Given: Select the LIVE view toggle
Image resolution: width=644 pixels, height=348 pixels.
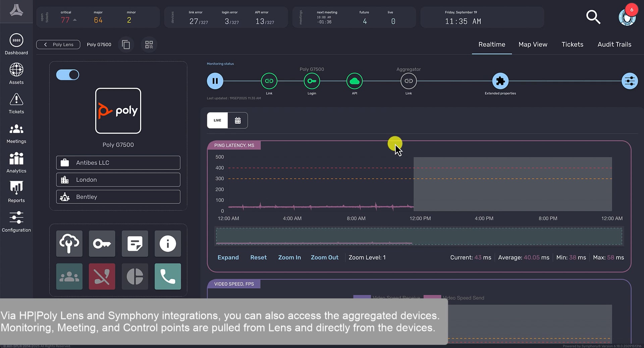Looking at the screenshot, I should [217, 120].
